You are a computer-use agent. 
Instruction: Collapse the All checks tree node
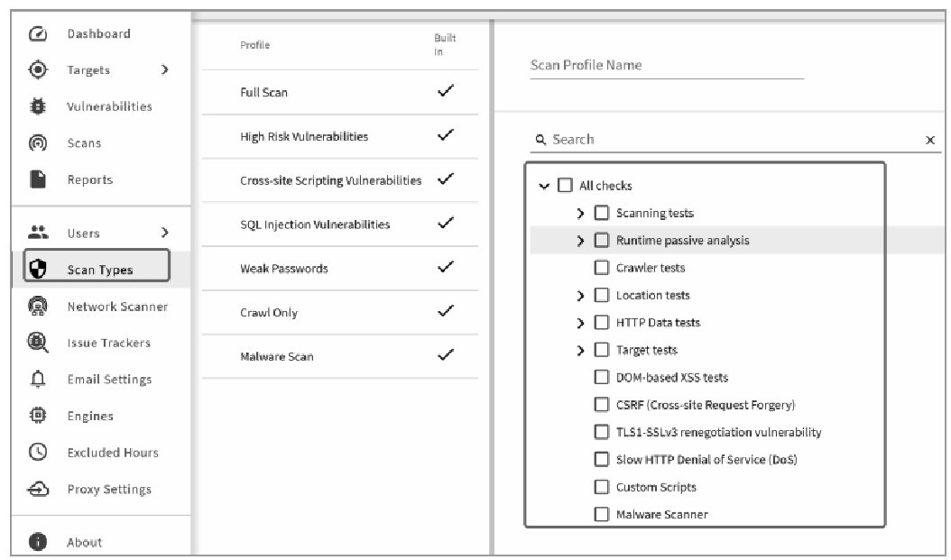[544, 186]
